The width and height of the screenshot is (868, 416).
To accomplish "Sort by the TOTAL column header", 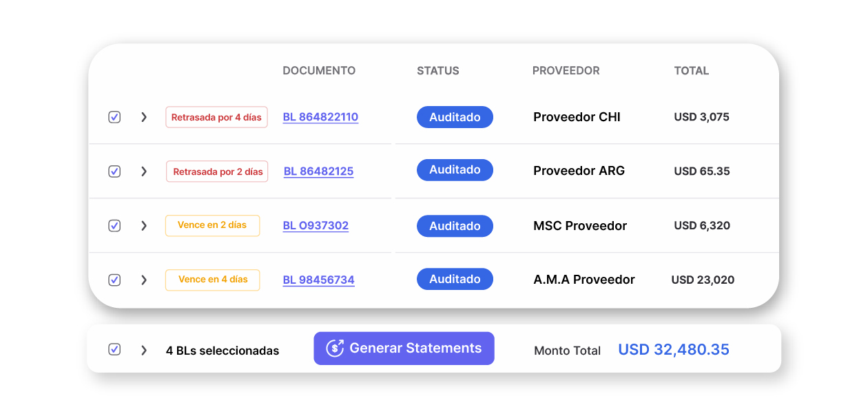I will click(691, 71).
